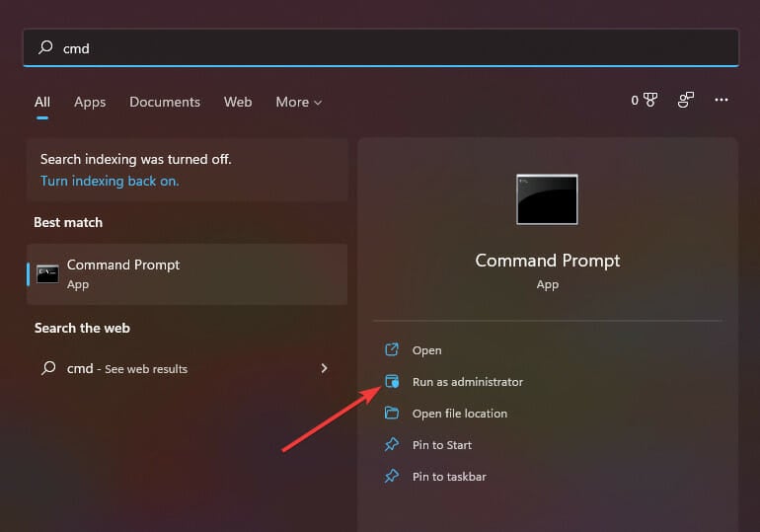Click the cmd search input field
This screenshot has width=760, height=532.
(381, 47)
